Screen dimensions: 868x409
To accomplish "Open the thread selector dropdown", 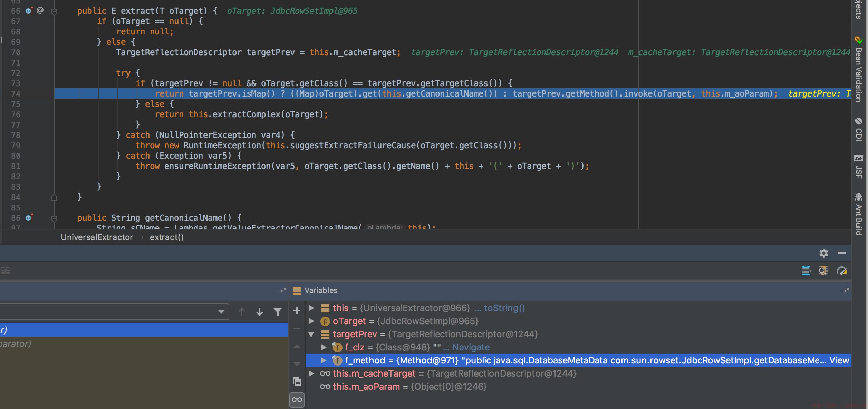I will click(221, 312).
